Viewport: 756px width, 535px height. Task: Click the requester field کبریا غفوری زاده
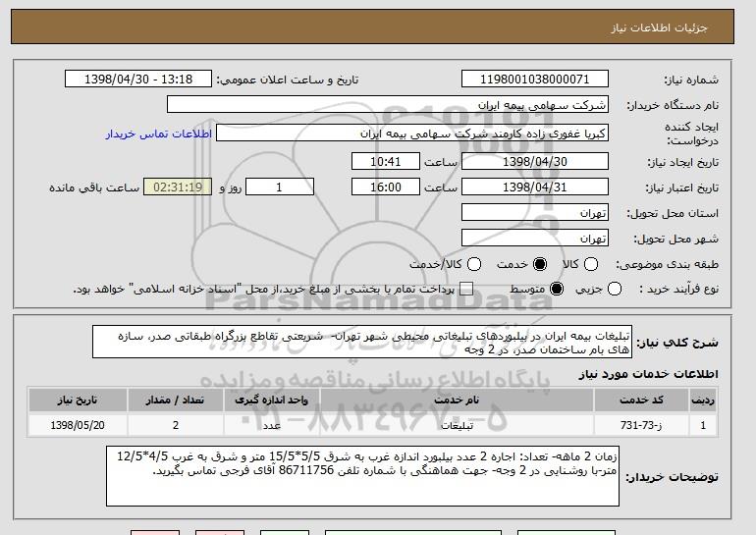(x=412, y=134)
